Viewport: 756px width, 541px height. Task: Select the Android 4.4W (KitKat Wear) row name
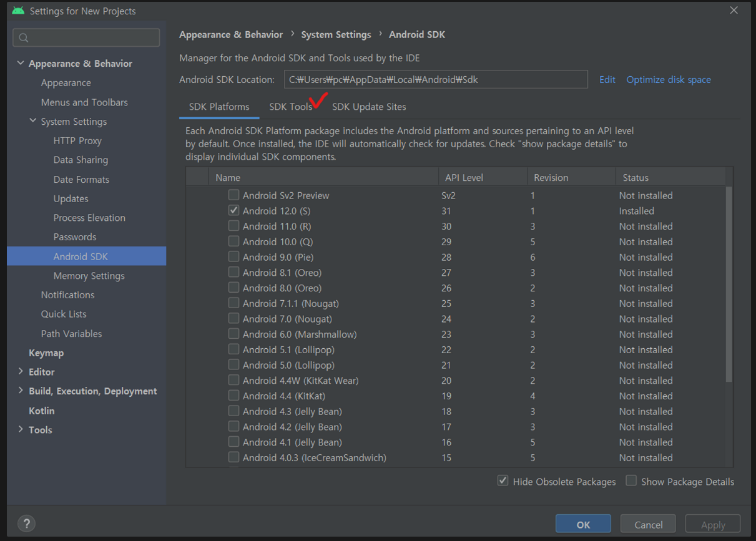click(x=300, y=380)
